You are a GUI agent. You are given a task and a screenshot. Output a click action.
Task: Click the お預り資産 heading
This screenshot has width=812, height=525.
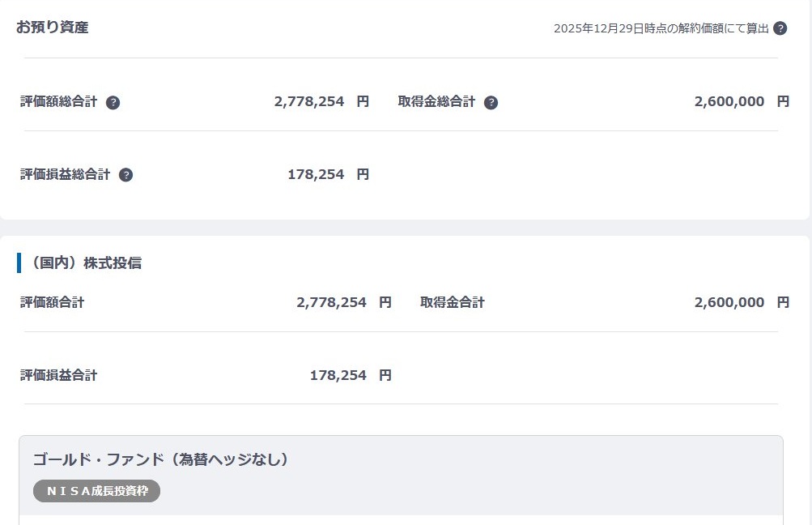[53, 27]
